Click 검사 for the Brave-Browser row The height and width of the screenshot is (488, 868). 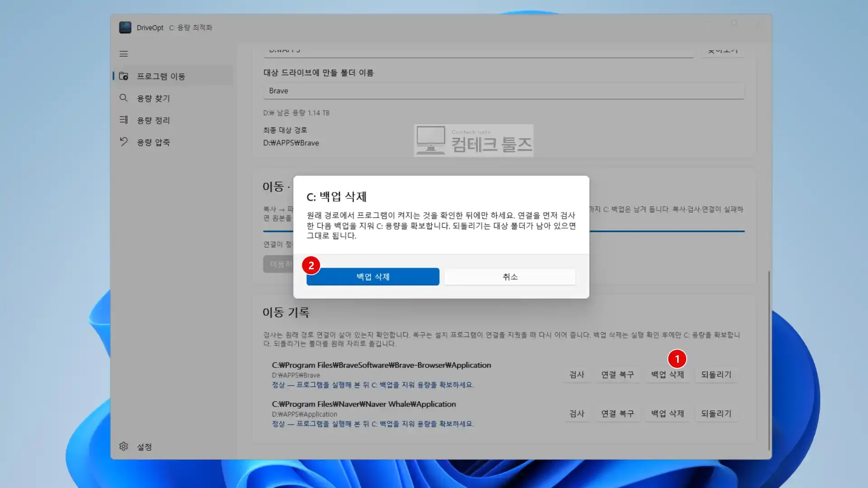tap(576, 375)
